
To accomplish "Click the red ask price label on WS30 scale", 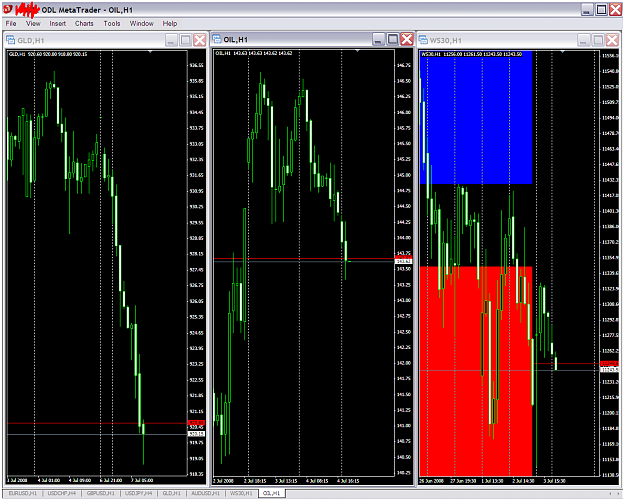I will 609,363.
